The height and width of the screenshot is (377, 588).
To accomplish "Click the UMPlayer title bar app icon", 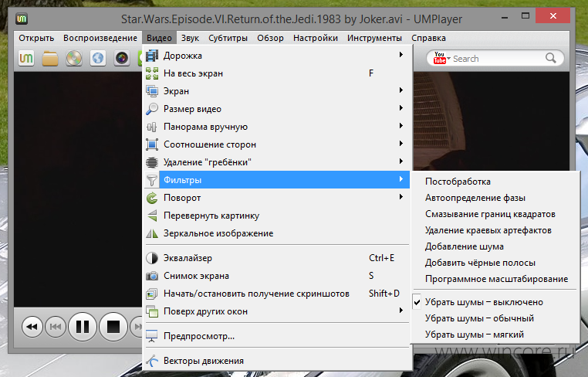I will pos(22,19).
